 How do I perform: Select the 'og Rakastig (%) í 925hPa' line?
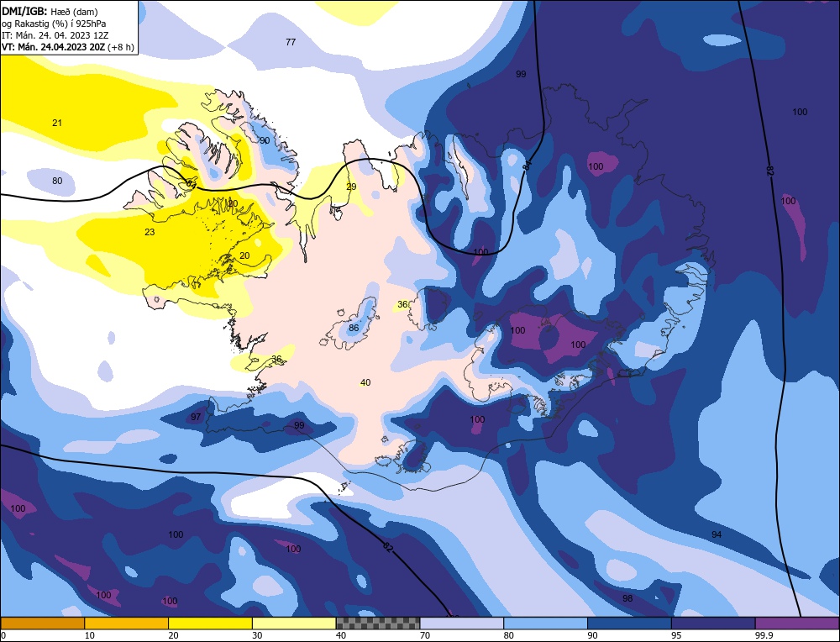pyautogui.click(x=54, y=23)
